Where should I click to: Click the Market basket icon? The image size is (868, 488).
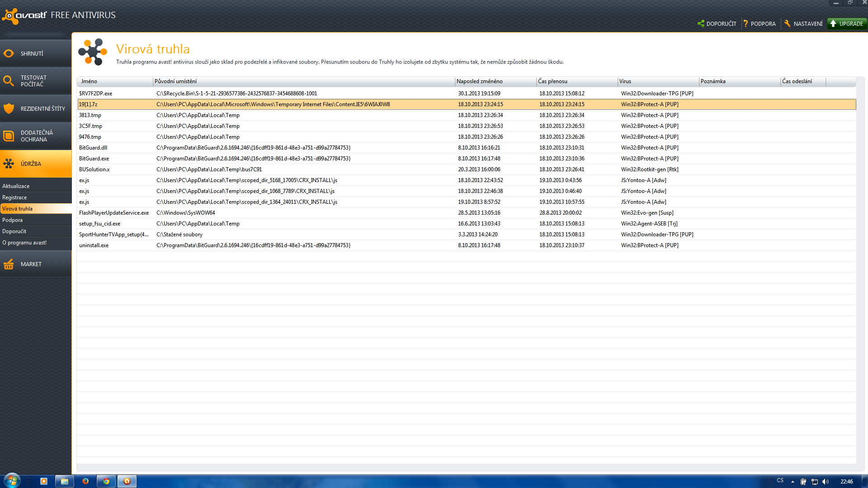point(9,264)
